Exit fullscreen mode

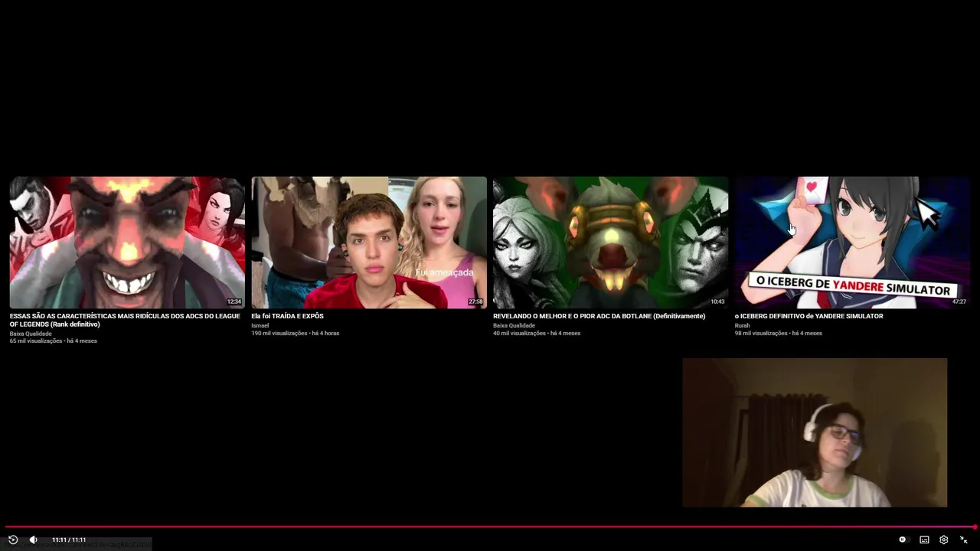[x=963, y=540]
